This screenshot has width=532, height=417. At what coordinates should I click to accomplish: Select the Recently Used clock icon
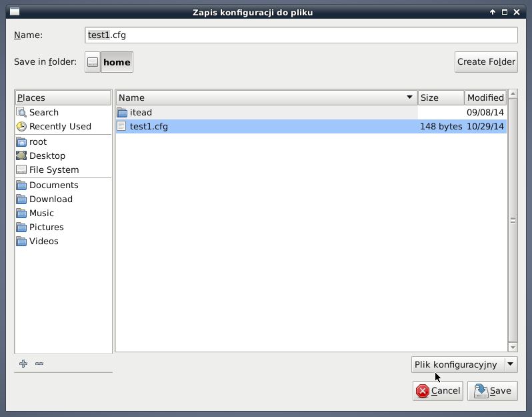[21, 127]
